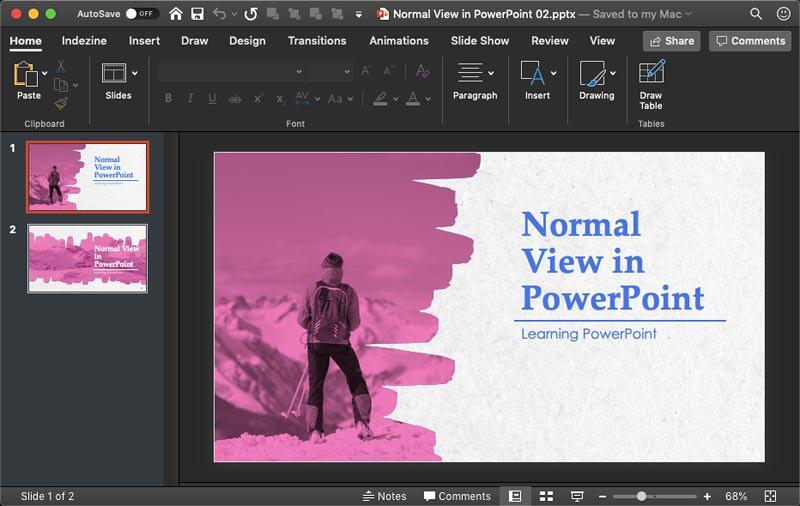This screenshot has height=506, width=800.
Task: Toggle Italic formatting
Action: pos(190,98)
